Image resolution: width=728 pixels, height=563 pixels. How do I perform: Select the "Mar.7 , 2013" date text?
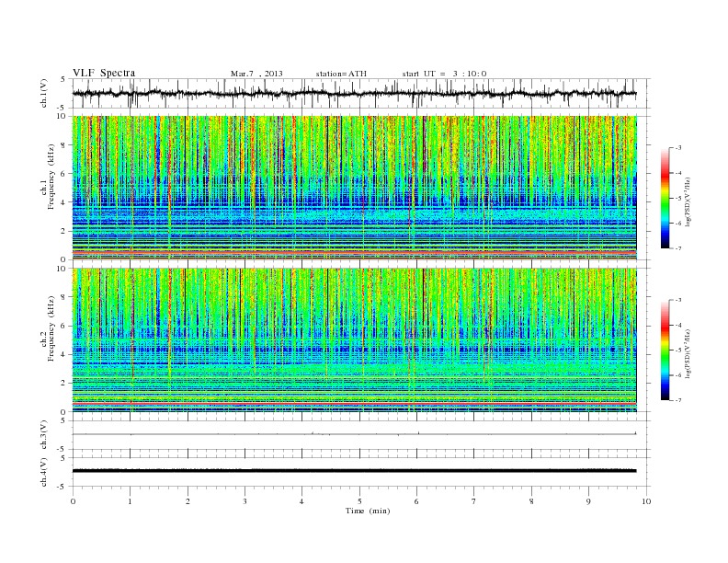(256, 74)
